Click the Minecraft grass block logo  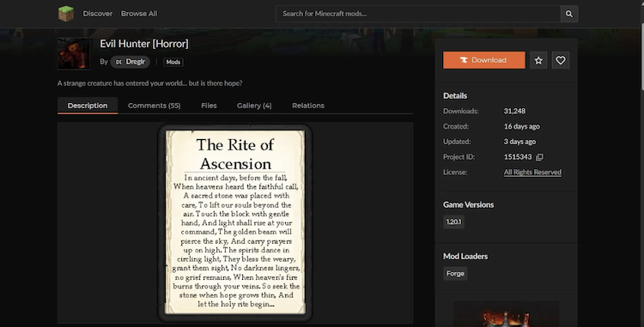66,14
